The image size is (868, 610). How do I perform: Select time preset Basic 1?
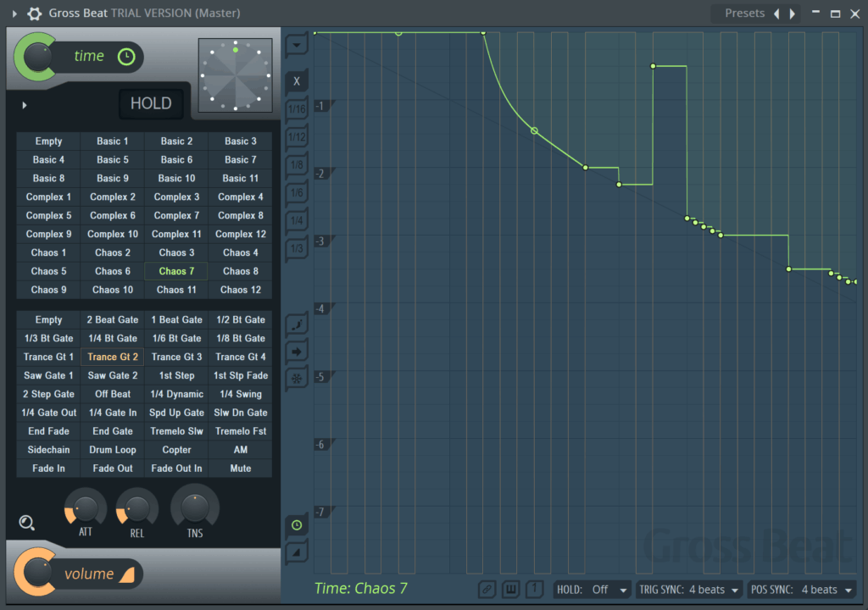click(113, 141)
